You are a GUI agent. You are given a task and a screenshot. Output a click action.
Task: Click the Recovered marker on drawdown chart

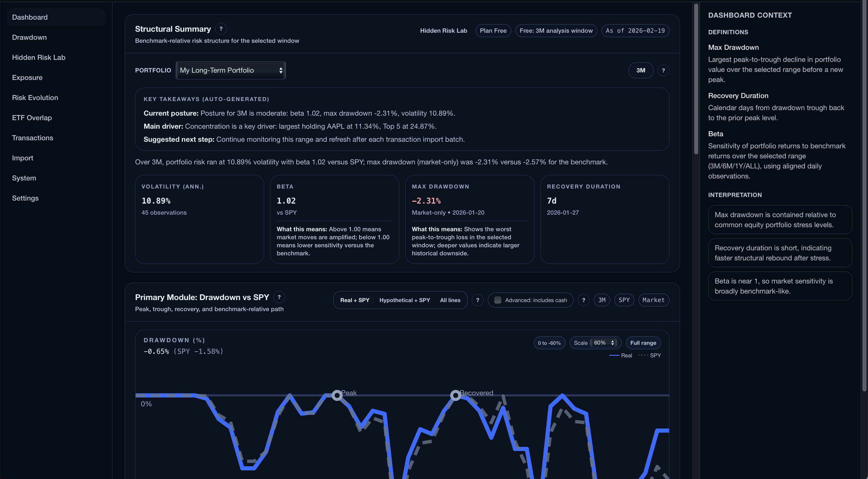(456, 395)
